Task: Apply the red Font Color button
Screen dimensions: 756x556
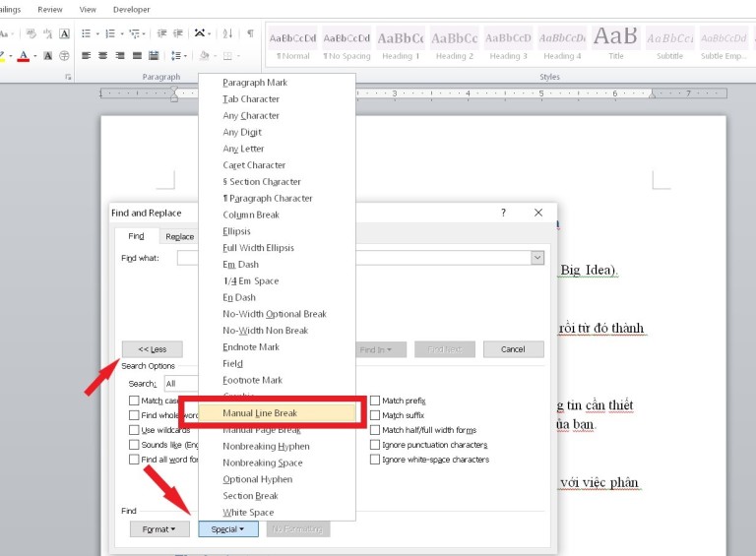Action: [x=24, y=56]
